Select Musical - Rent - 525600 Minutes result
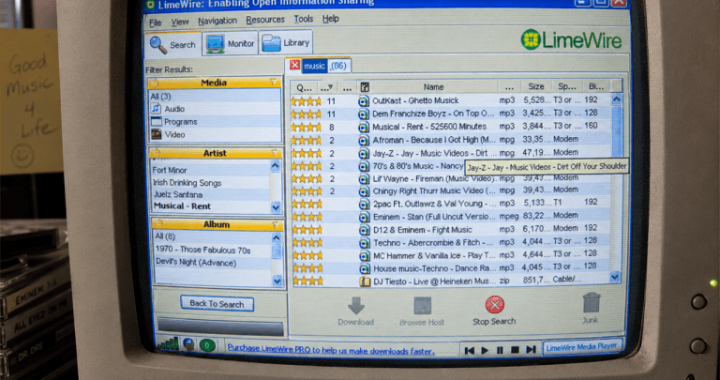 click(x=451, y=126)
